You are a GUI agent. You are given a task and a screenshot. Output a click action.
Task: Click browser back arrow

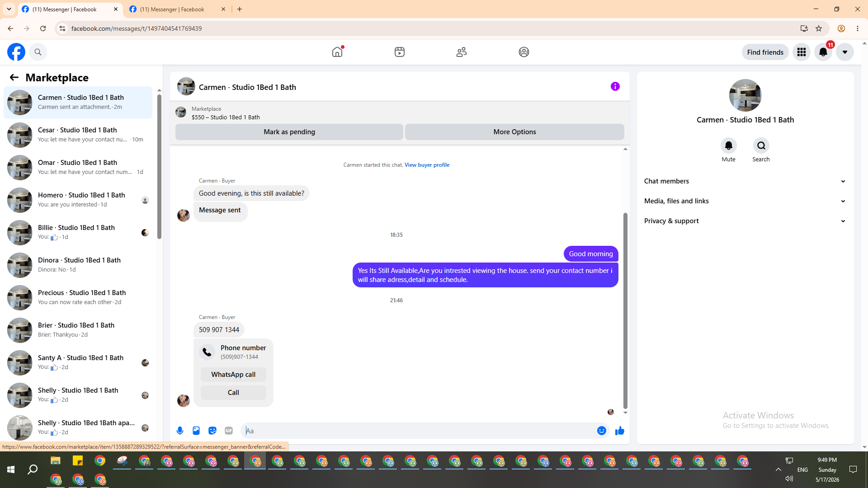(10, 28)
